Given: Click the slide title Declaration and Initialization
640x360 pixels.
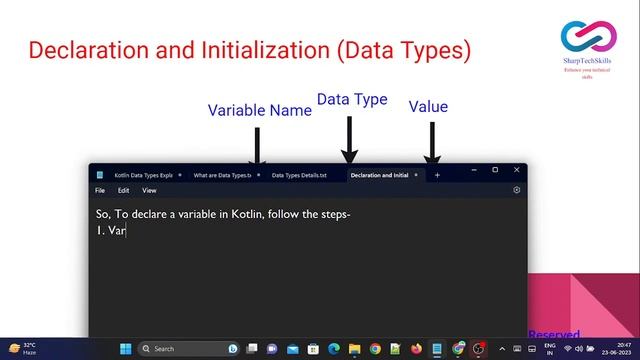Looking at the screenshot, I should pyautogui.click(x=250, y=50).
